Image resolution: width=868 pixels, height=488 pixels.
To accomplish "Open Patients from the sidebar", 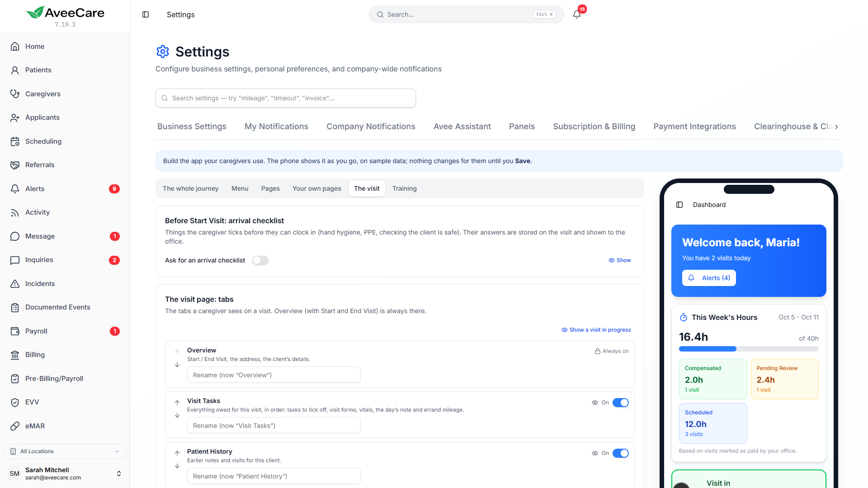I will tap(65, 70).
